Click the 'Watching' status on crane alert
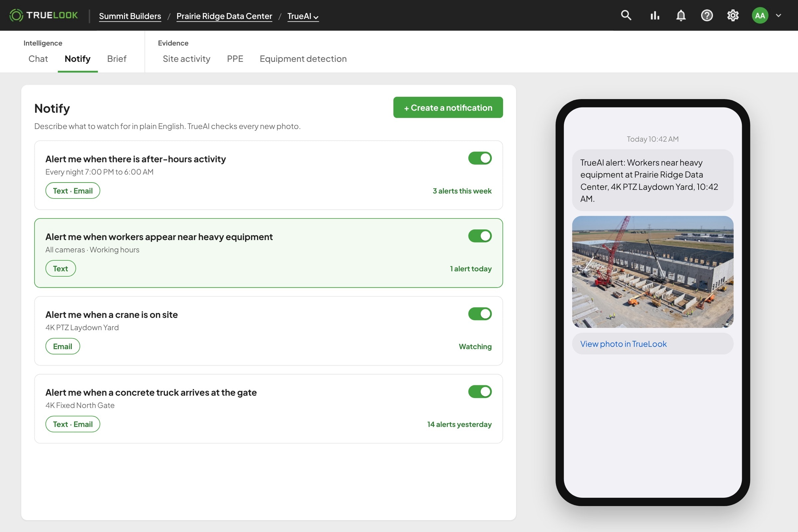Screen dimensions: 798x532 (475, 347)
